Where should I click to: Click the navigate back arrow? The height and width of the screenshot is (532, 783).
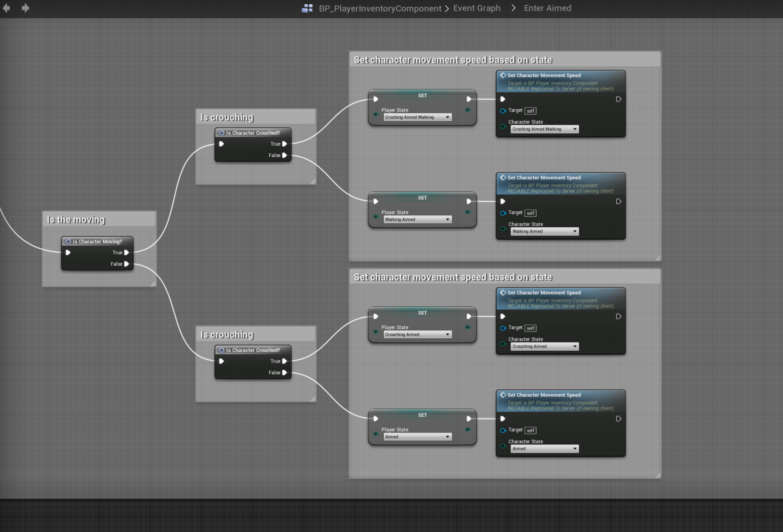click(x=6, y=8)
